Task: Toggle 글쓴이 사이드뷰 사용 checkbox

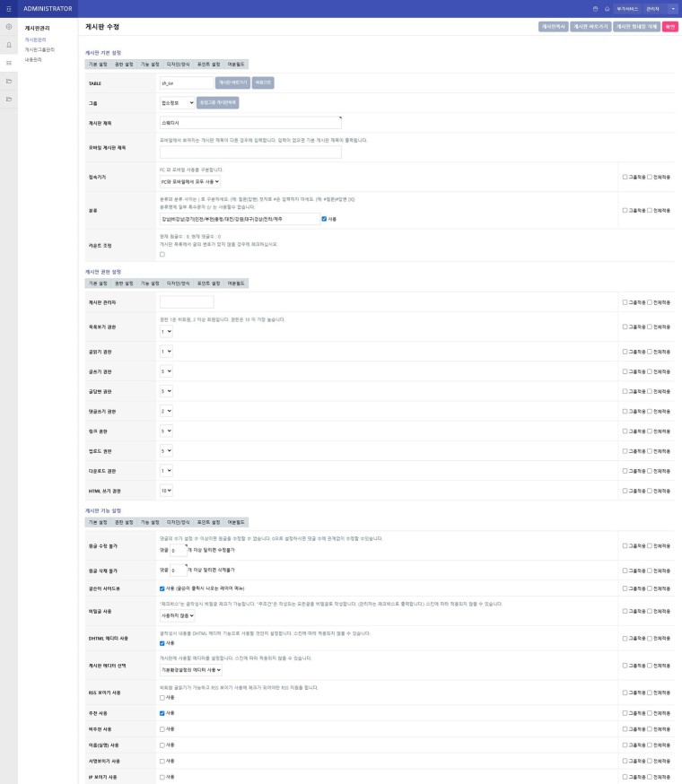Action: pos(162,588)
